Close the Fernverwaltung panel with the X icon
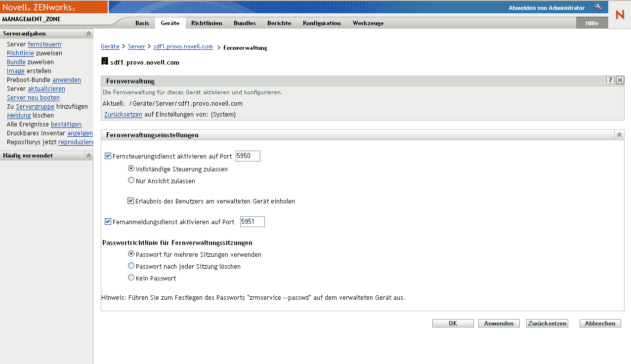Screen dimensions: 631x364 pos(620,81)
